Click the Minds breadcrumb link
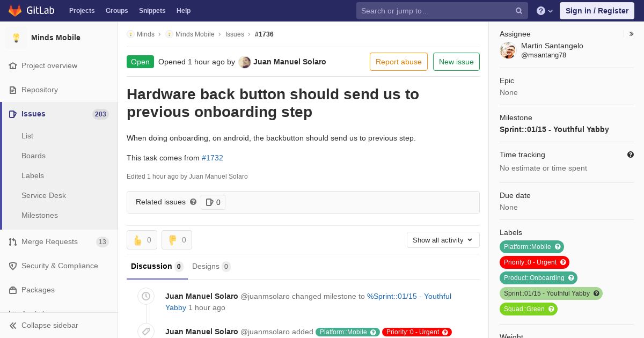Screen dimensions: 644x338 [x=145, y=34]
